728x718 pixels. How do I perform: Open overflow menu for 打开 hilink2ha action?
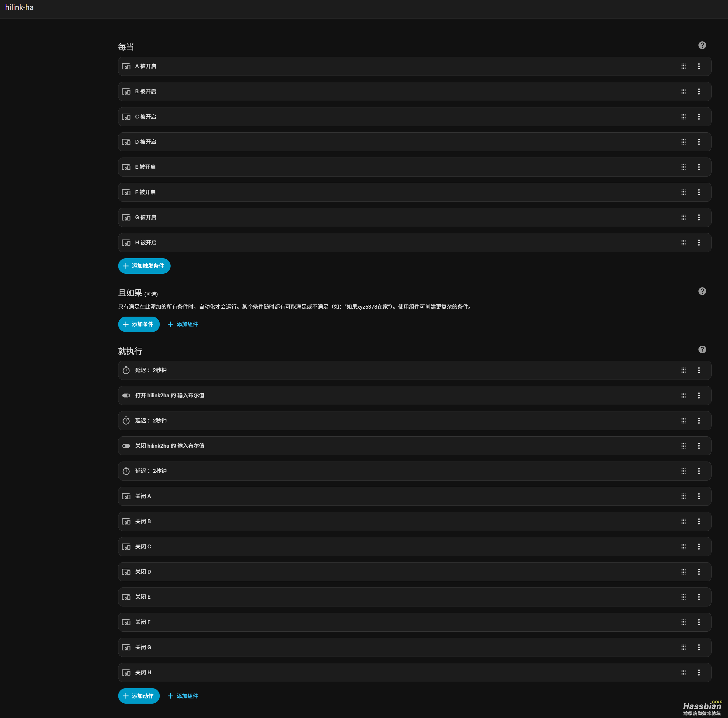tap(699, 395)
